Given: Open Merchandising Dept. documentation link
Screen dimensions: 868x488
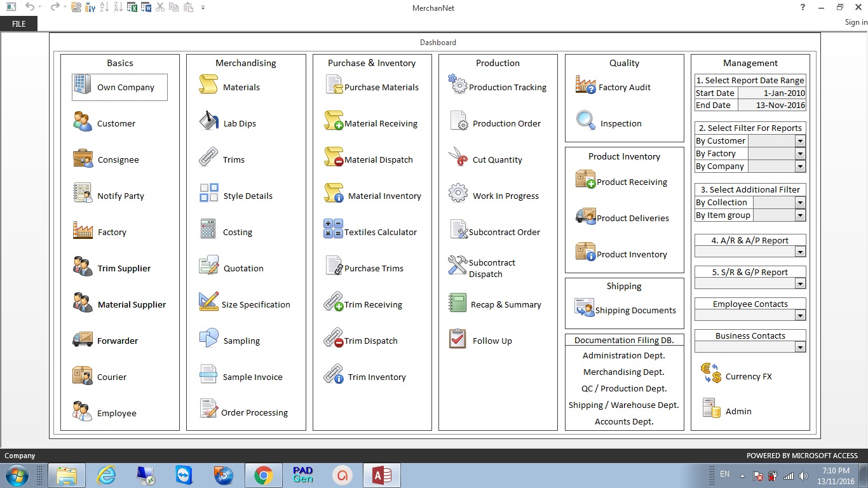Looking at the screenshot, I should [623, 372].
